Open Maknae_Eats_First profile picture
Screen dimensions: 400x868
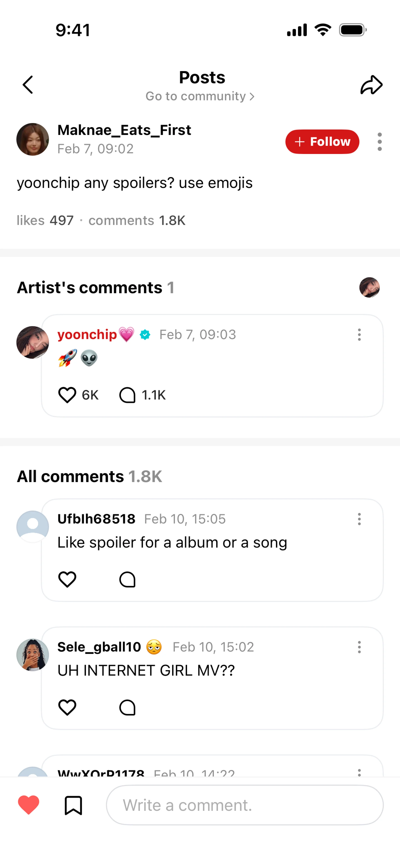33,140
